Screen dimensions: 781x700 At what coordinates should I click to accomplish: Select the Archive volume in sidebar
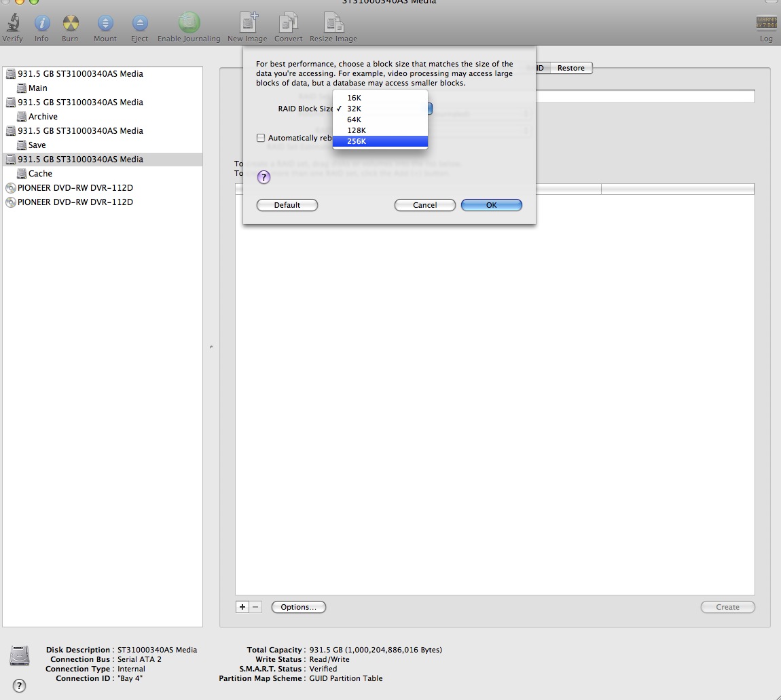click(x=43, y=117)
